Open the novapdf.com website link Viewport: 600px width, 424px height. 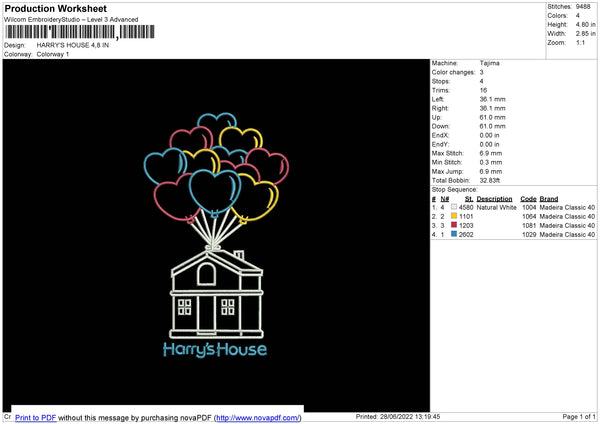click(258, 417)
